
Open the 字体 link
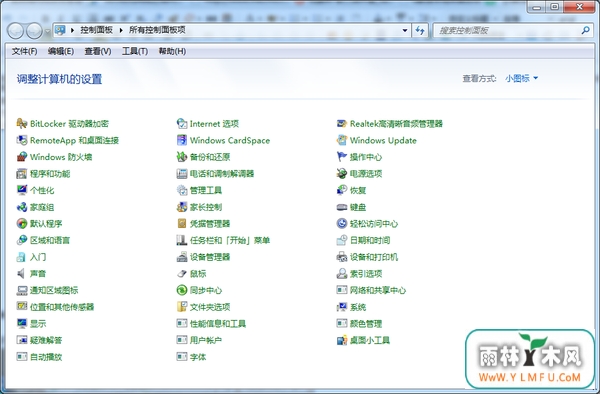(198, 357)
